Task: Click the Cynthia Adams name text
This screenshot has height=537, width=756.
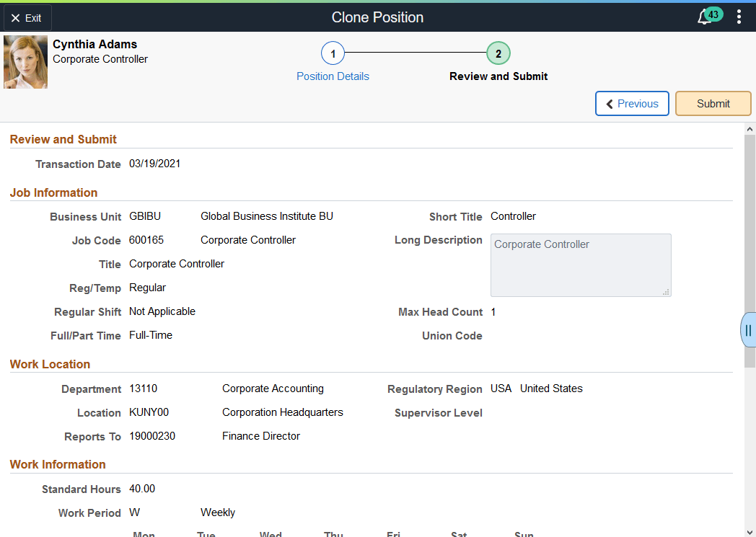Action: pos(94,44)
